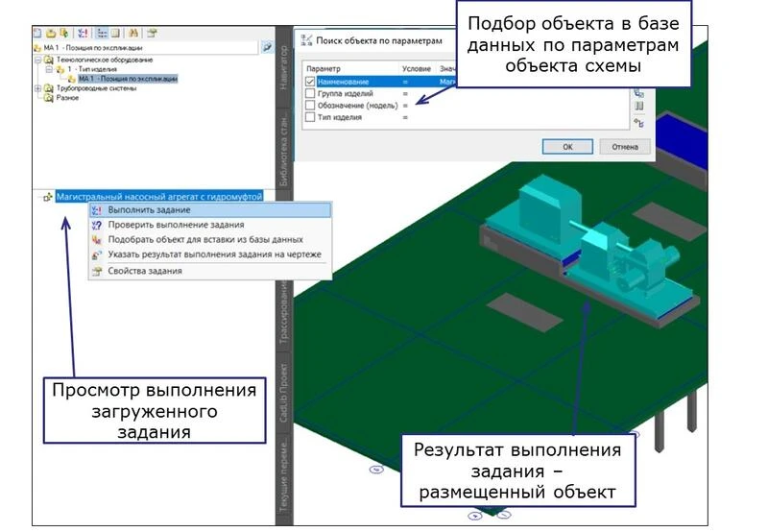768x532 pixels.
Task: Click the open folder toolbar icon
Action: 50,31
